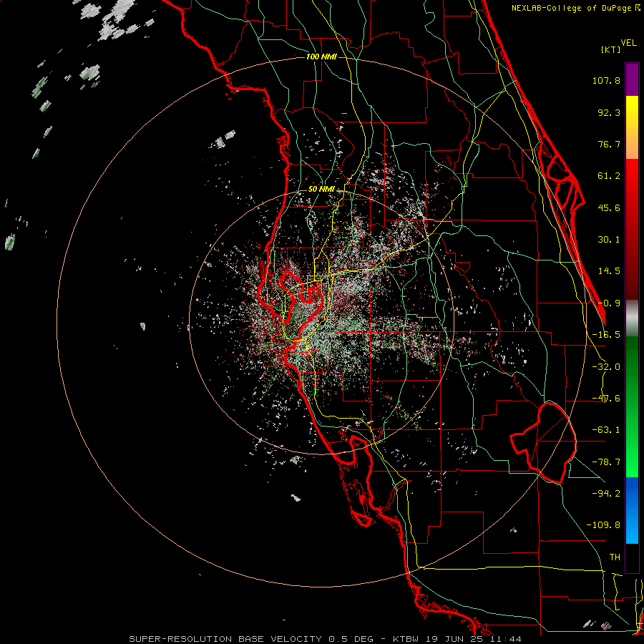Click the -63.1 velocity scale value
Image resolution: width=644 pixels, height=644 pixels.
coord(606,430)
